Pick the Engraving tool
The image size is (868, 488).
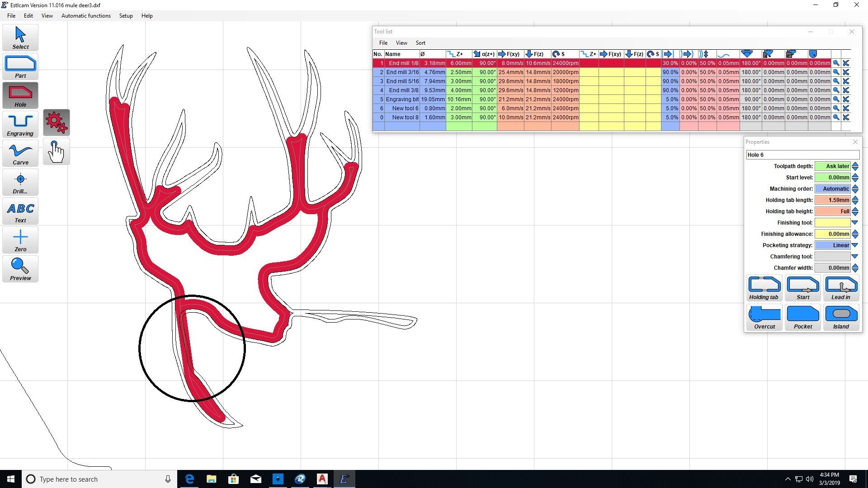coord(20,124)
